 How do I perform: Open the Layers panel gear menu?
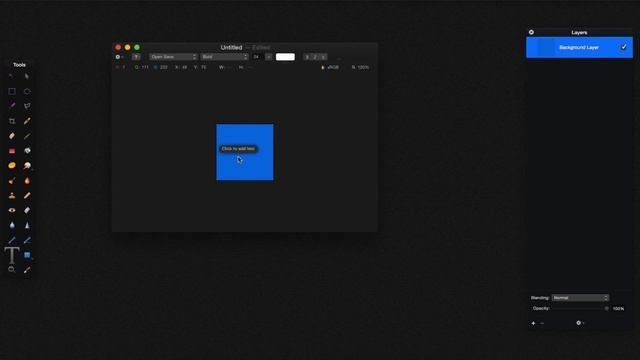(x=580, y=323)
